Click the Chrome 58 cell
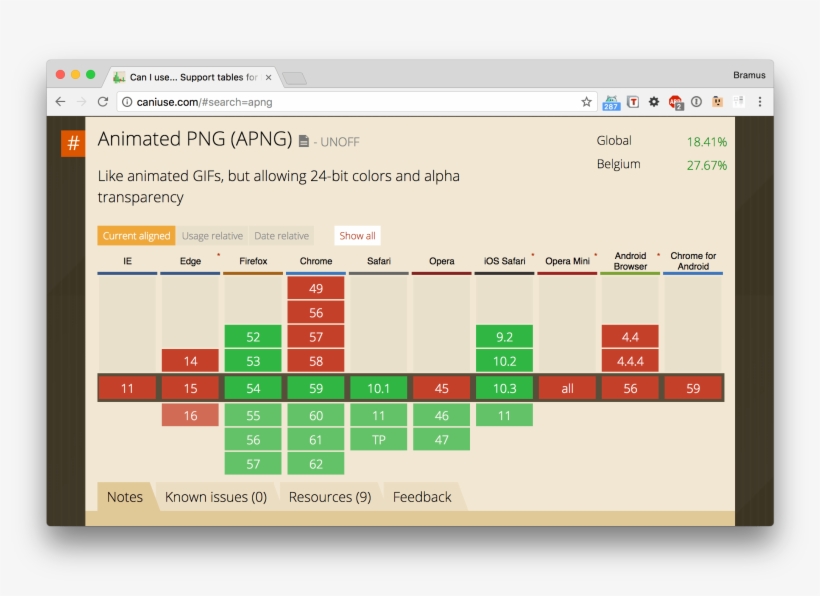Screen dimensions: 820x596 tap(316, 361)
